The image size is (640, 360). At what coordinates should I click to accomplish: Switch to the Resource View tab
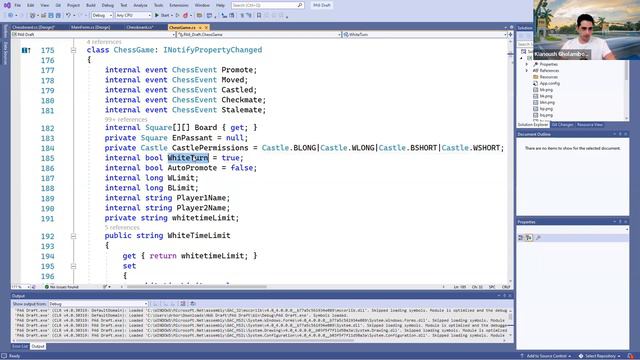589,125
